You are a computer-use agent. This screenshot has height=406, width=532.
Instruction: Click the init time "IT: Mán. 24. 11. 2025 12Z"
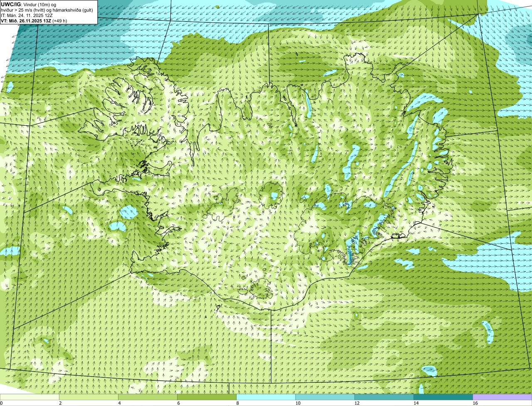click(27, 15)
